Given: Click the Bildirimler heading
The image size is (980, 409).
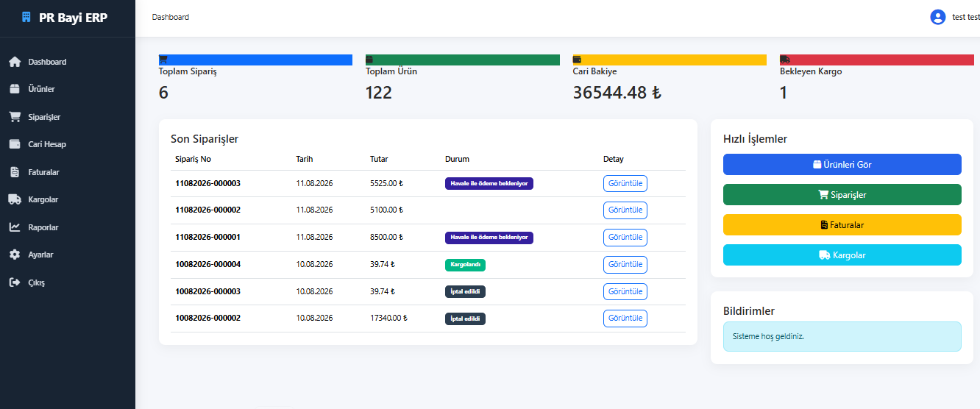Looking at the screenshot, I should [x=749, y=310].
